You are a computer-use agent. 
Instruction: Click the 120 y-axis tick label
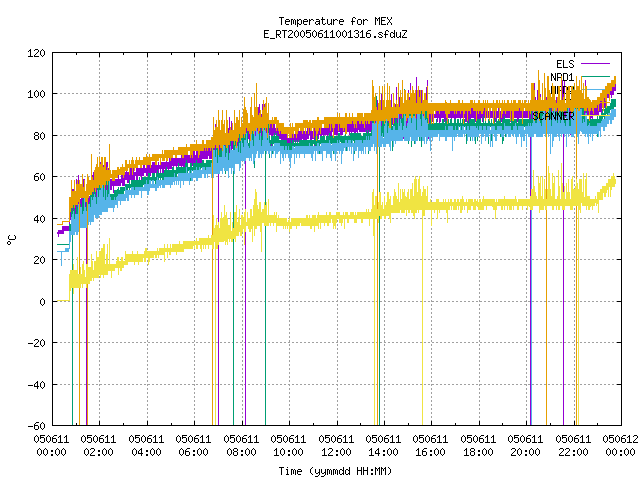tap(36, 53)
